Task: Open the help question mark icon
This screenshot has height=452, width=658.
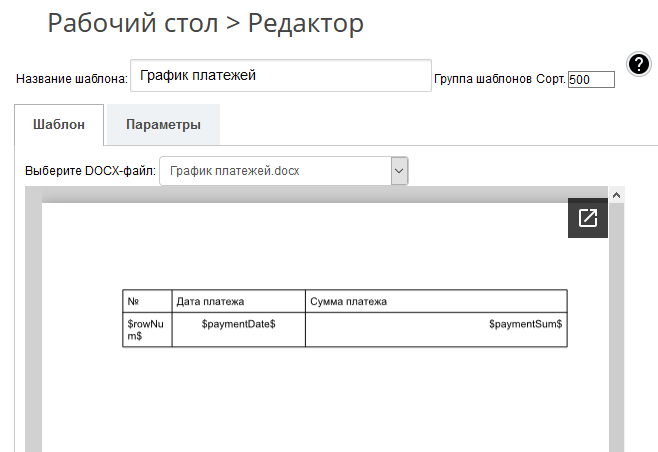Action: [639, 65]
